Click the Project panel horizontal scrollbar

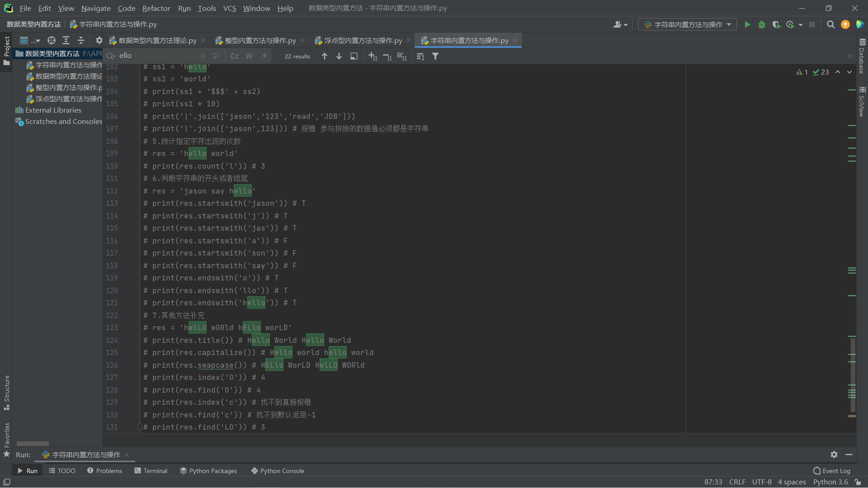(x=33, y=443)
